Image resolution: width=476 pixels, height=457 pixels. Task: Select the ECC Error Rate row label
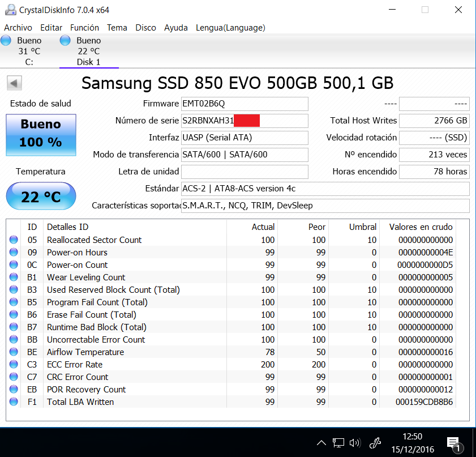tap(75, 364)
